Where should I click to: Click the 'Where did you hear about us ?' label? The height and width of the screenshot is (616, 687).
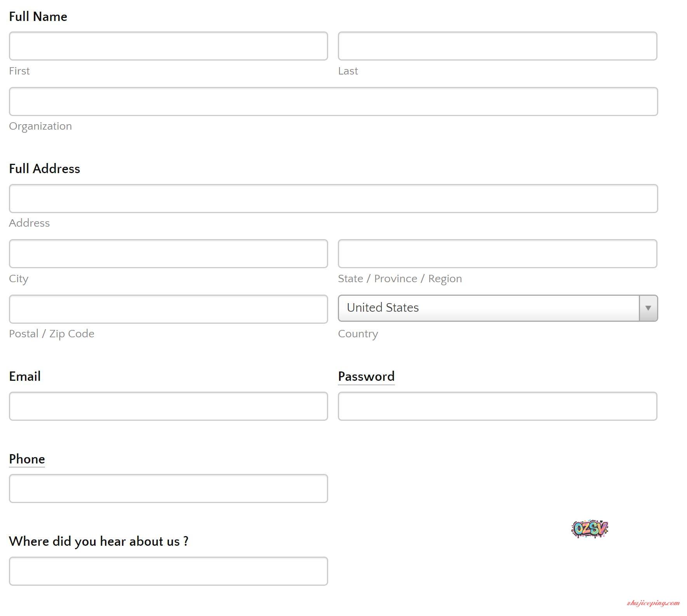[99, 541]
